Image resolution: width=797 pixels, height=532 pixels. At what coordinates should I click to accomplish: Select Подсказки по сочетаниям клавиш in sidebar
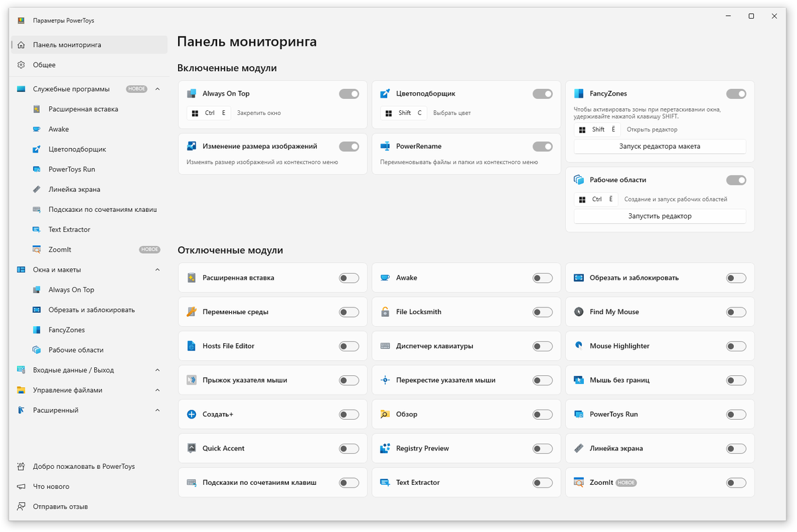(90, 209)
